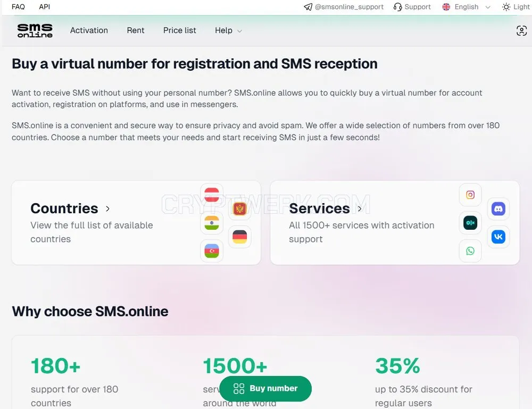Click the Instagram service icon
This screenshot has width=532, height=409.
coord(470,195)
